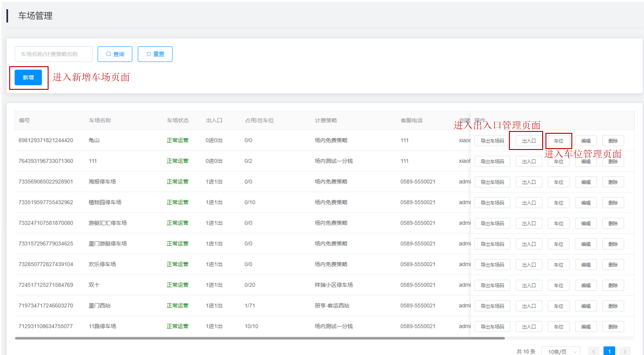Screen dimensions: 644x355
Task: Click the 重置 reset button
Action: click(155, 54)
